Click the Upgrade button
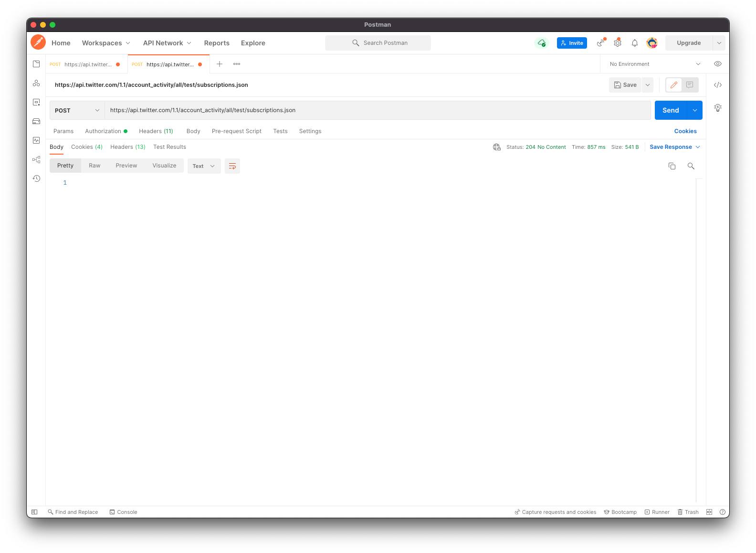 point(689,43)
